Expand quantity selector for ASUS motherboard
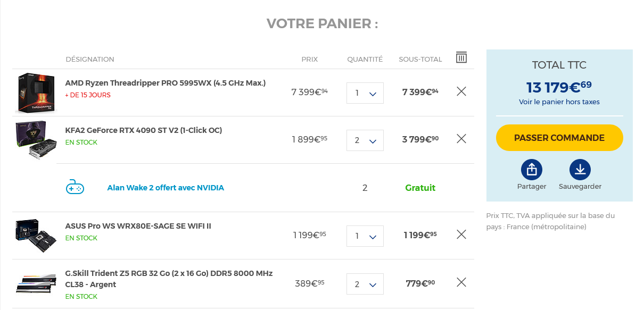644x310 pixels. click(x=365, y=236)
